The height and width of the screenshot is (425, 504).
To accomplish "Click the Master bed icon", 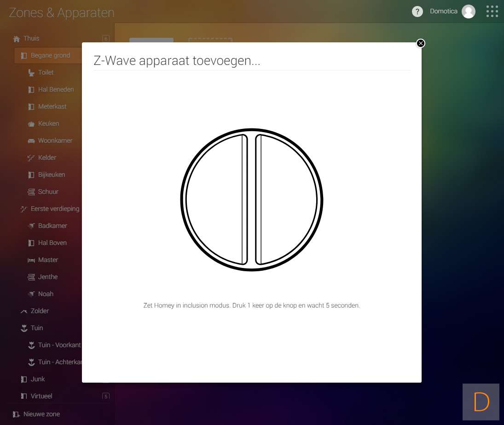I will tap(31, 260).
